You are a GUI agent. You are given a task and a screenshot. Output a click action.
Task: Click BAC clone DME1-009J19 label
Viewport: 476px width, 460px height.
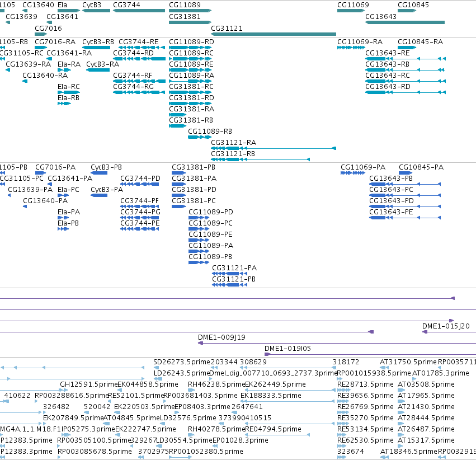pos(221,337)
